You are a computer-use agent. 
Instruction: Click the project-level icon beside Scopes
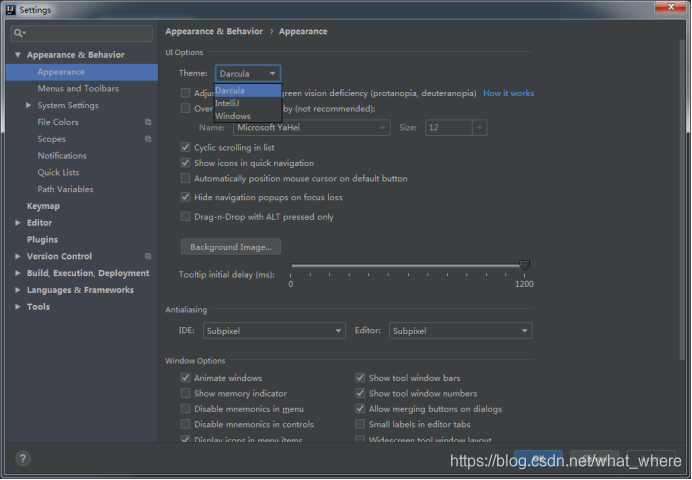click(x=148, y=139)
